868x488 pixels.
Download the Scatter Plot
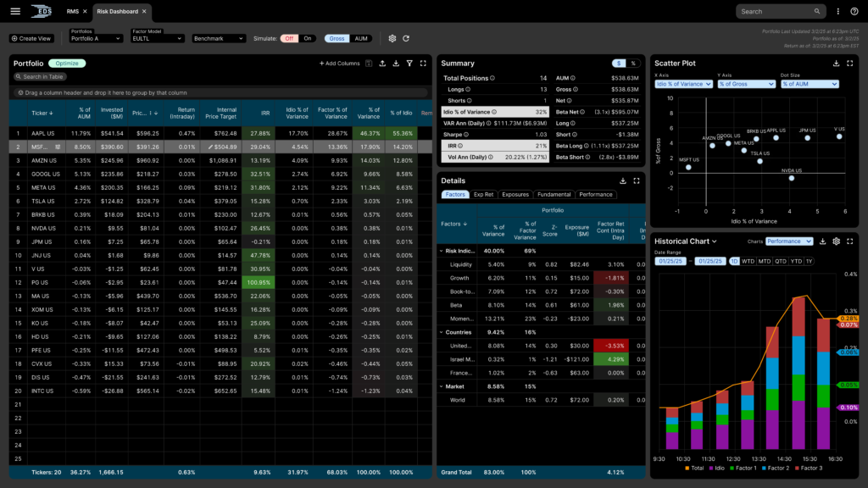pos(836,63)
